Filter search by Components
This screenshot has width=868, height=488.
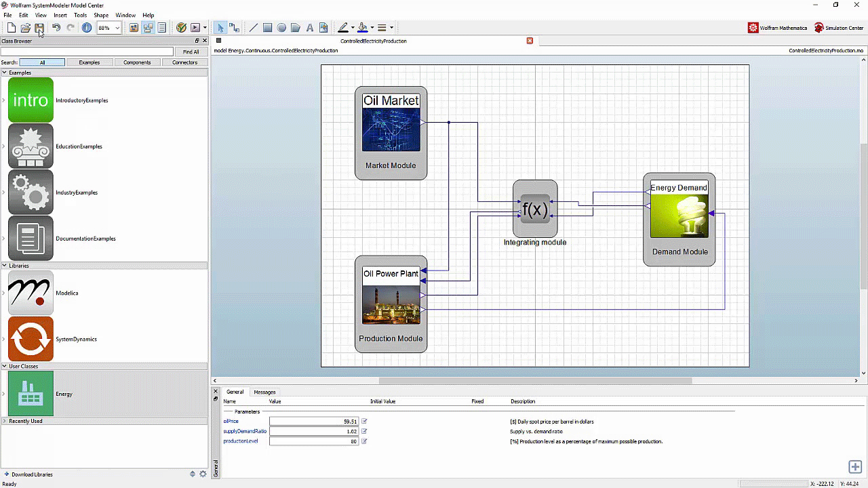click(137, 62)
